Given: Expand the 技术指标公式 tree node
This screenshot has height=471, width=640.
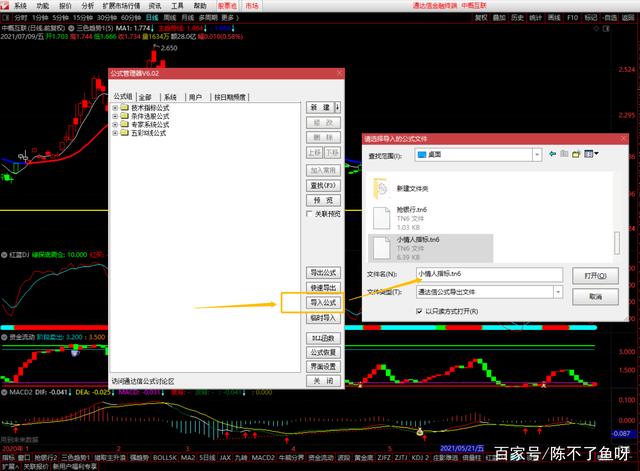Looking at the screenshot, I should 115,108.
